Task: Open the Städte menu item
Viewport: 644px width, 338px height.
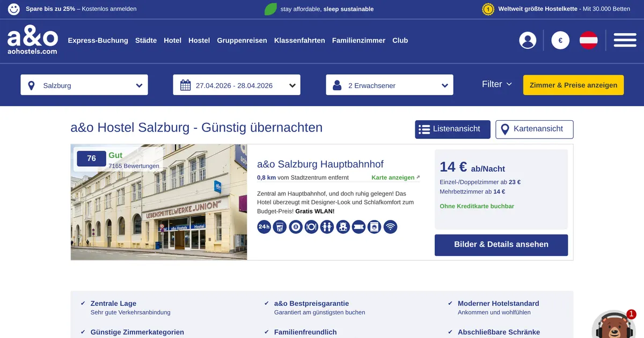Action: click(x=146, y=40)
